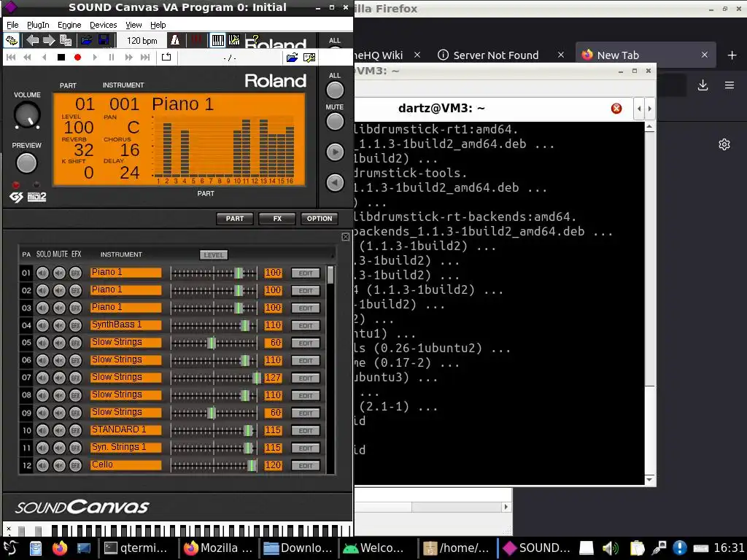Open the Engine menu
747x560 pixels.
click(69, 25)
